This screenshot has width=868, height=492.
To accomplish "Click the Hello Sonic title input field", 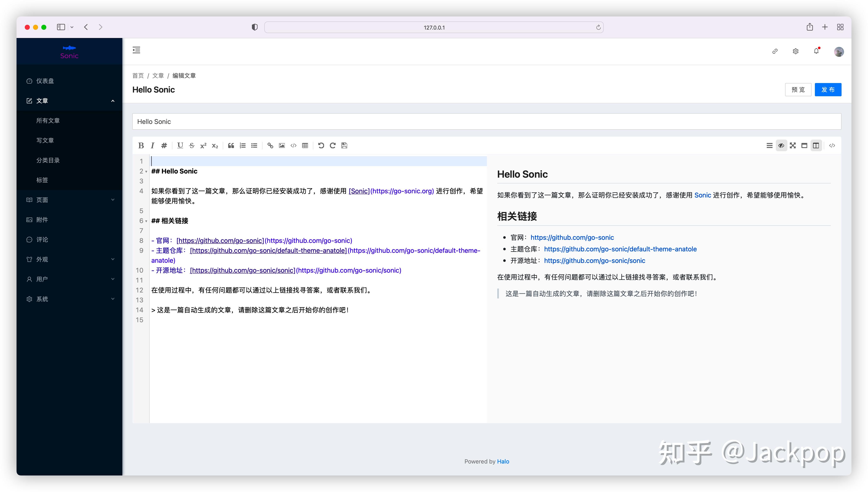I will coord(487,122).
